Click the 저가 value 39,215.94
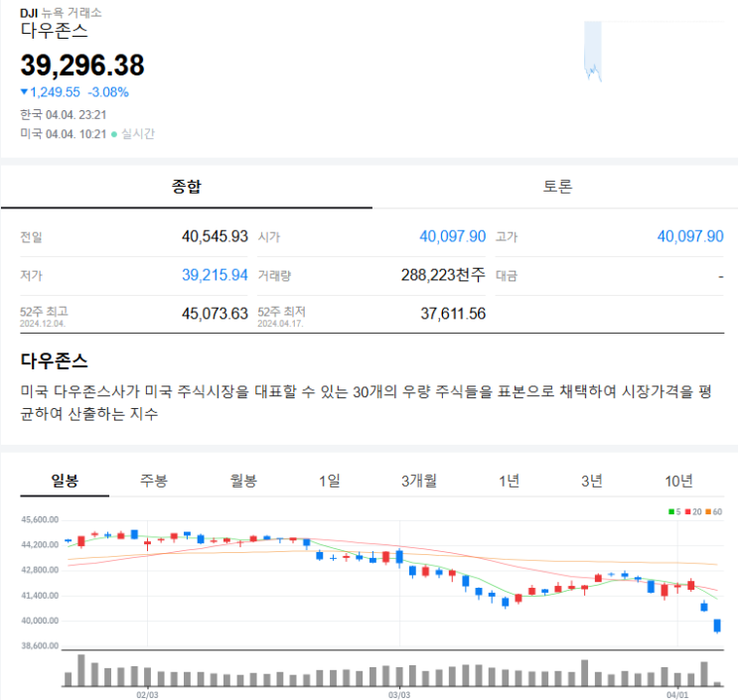 (215, 275)
